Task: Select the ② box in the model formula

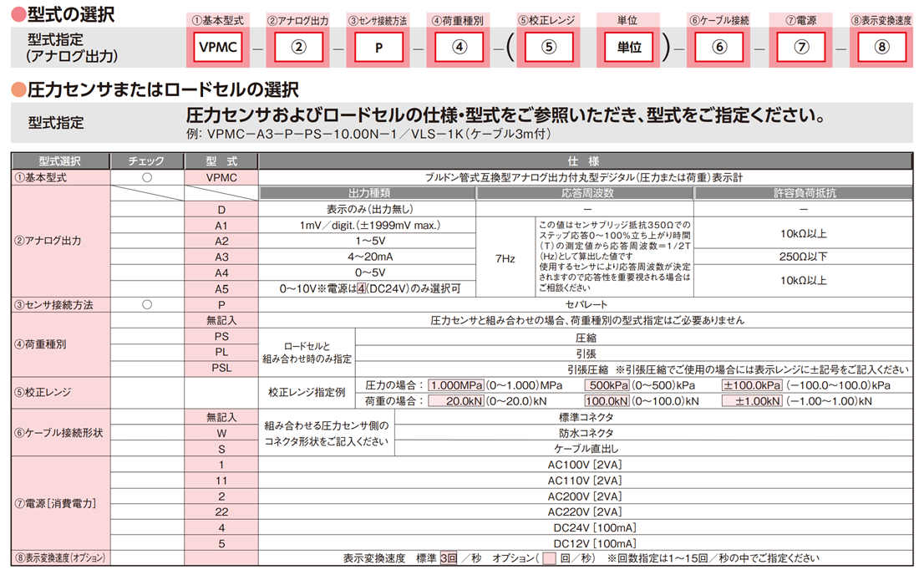Action: pyautogui.click(x=299, y=47)
